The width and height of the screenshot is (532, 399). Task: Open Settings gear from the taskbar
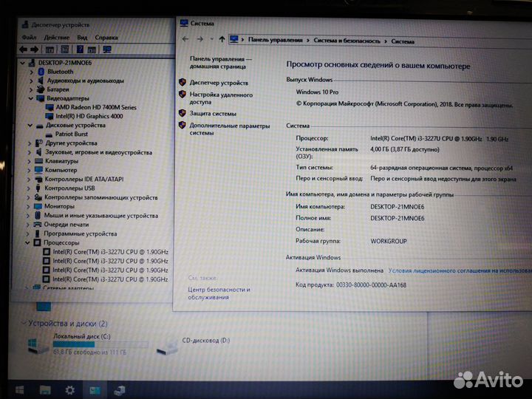tap(70, 390)
